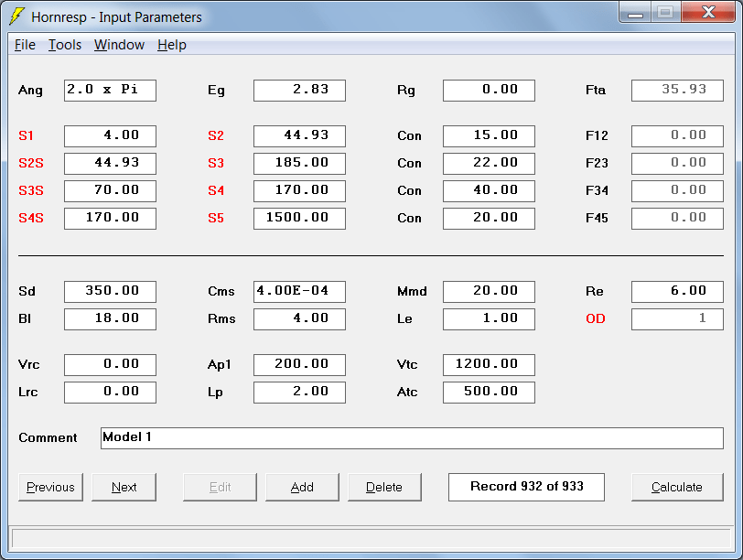The image size is (743, 560).
Task: Click the greyed-out Edit button
Action: 220,487
